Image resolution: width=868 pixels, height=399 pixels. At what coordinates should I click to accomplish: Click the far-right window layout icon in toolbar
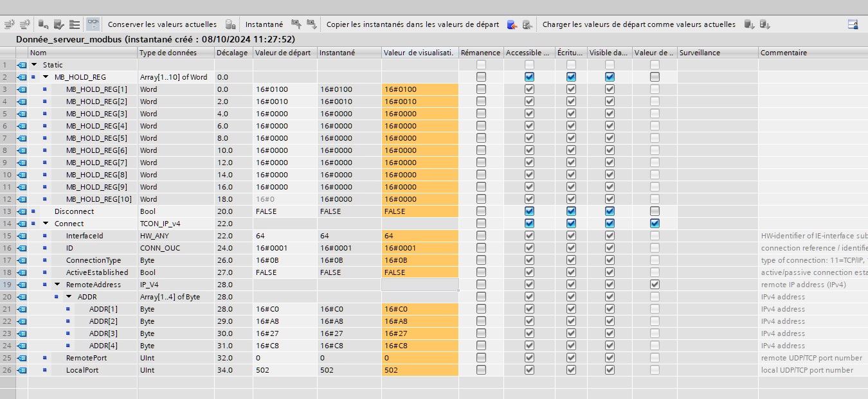pos(853,24)
